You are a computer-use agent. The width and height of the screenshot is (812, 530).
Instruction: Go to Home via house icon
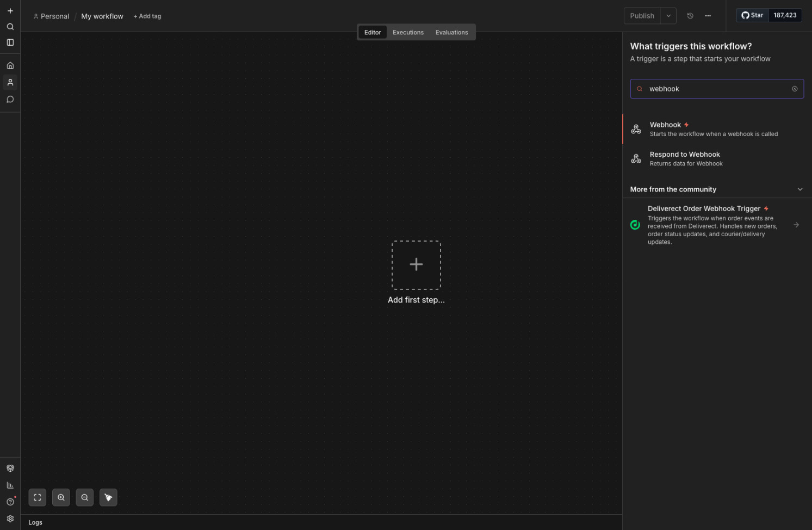[x=10, y=65]
